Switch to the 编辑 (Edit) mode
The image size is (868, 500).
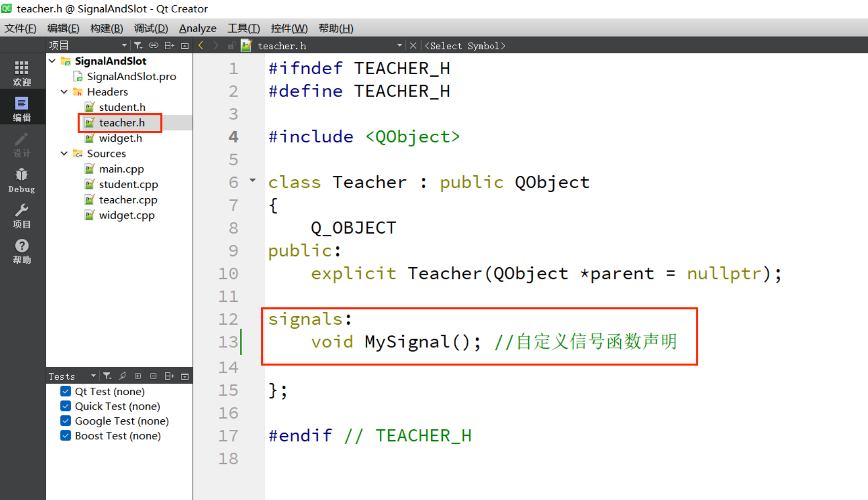coord(22,109)
